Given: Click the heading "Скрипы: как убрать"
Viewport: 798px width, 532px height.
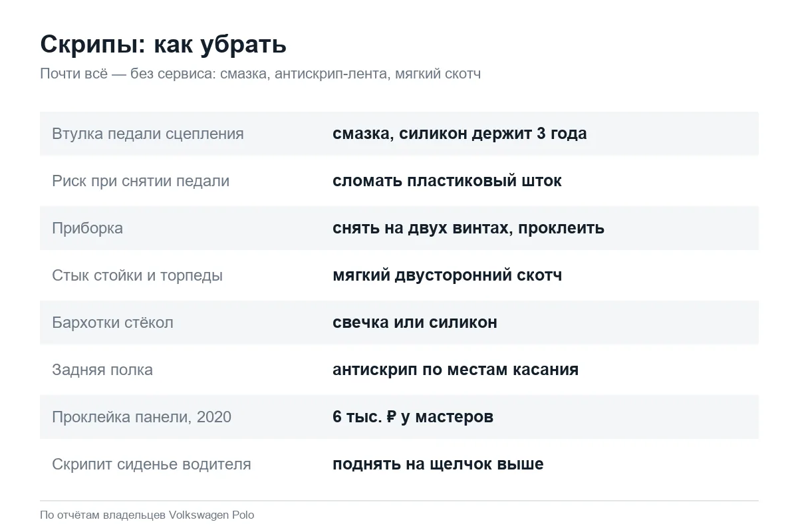Looking at the screenshot, I should [x=163, y=45].
